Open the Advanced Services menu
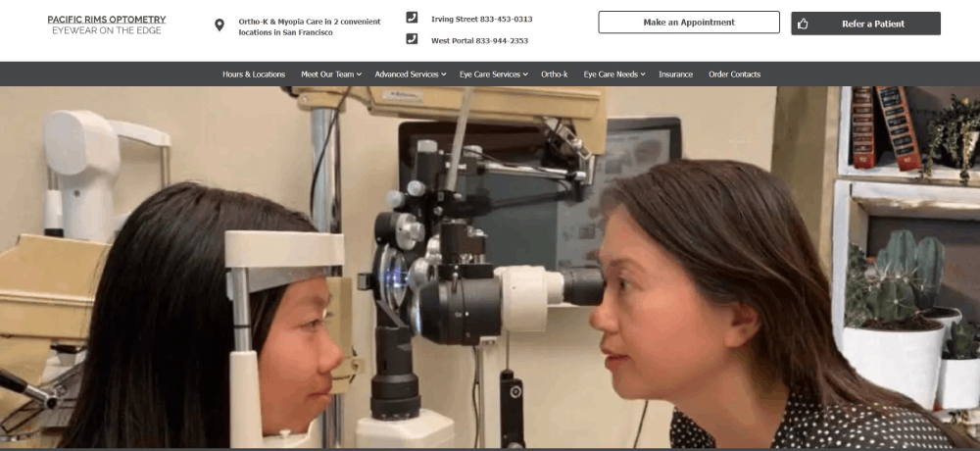The height and width of the screenshot is (451, 980). [x=407, y=75]
